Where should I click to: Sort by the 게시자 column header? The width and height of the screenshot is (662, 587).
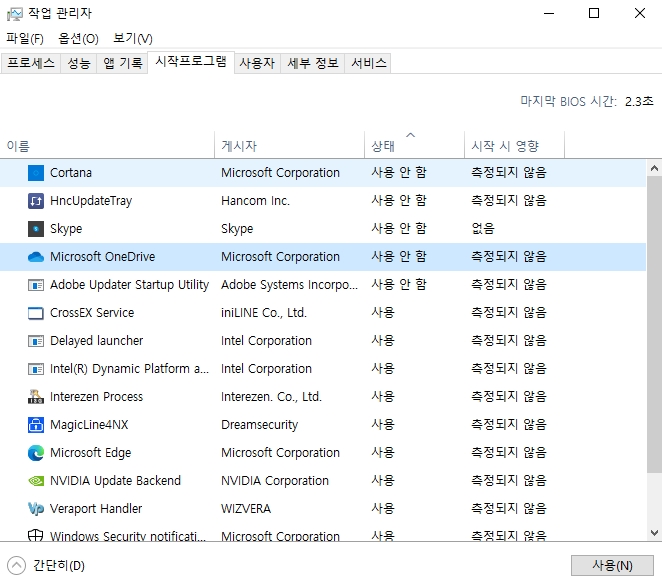pos(290,146)
